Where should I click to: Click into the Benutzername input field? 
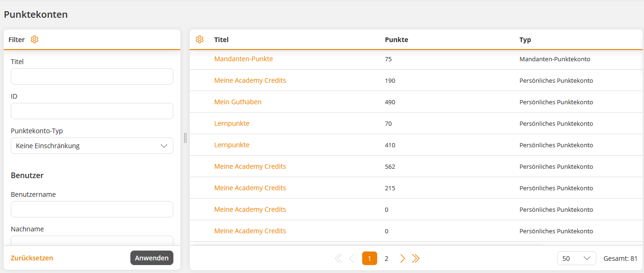pos(92,209)
